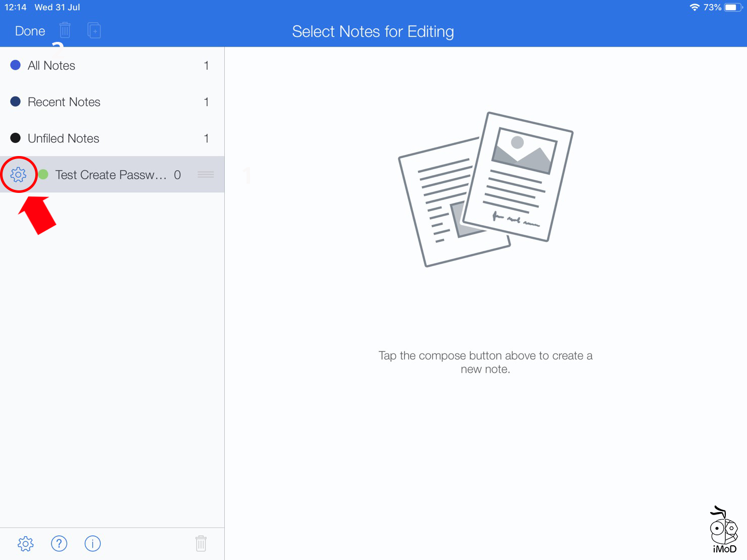
Task: Tap the trash icon at the bottom right
Action: [x=201, y=543]
